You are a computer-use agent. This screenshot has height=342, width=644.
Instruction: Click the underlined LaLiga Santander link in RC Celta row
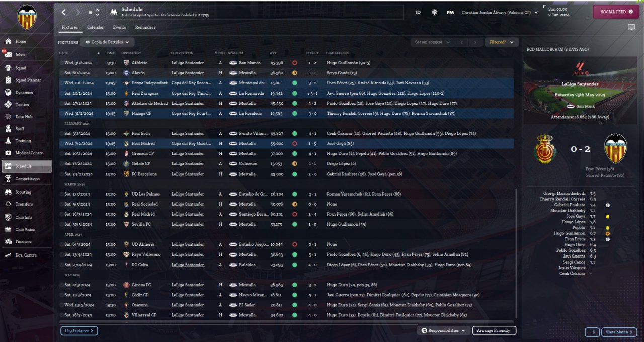pos(188,265)
